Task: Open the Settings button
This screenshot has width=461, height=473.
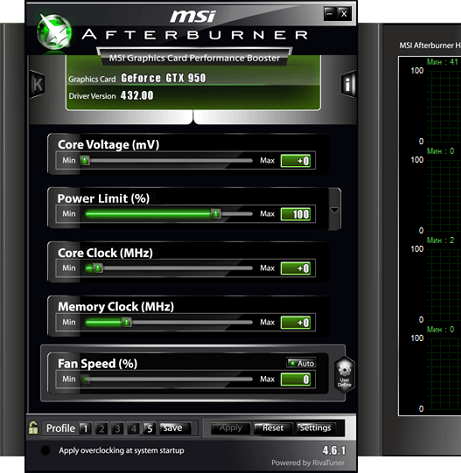Action: 315,428
